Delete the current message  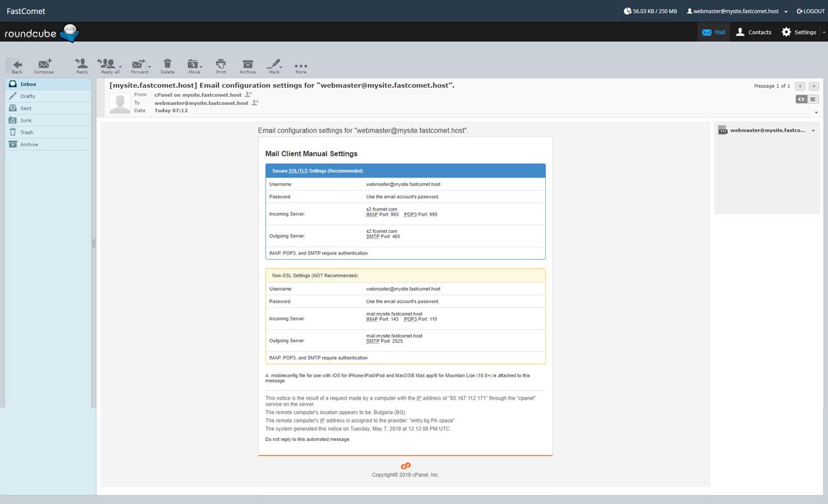pyautogui.click(x=167, y=64)
